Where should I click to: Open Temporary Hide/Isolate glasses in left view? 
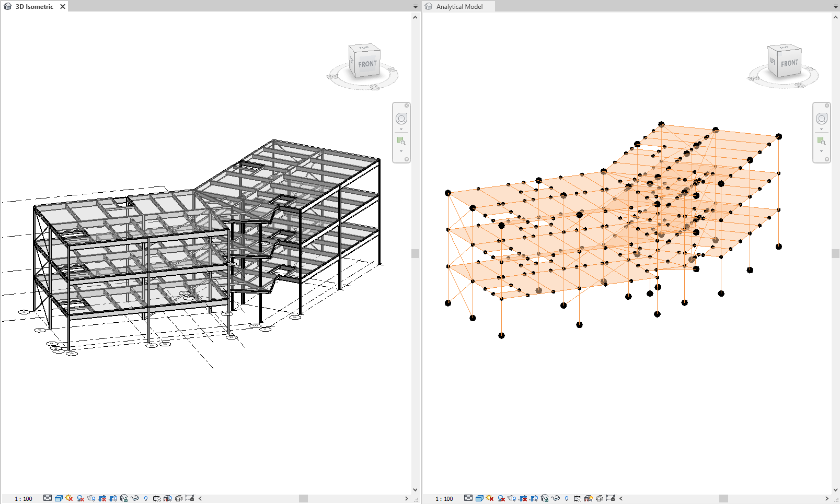[134, 498]
